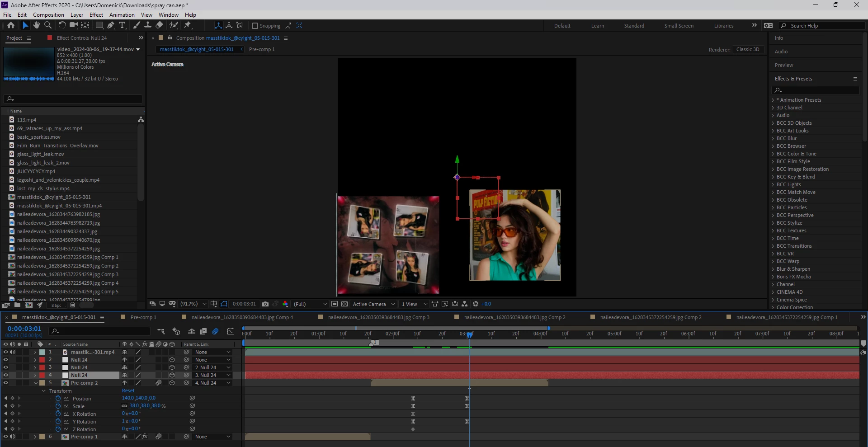868x447 pixels.
Task: Collapse the Transform property group
Action: pos(44,391)
